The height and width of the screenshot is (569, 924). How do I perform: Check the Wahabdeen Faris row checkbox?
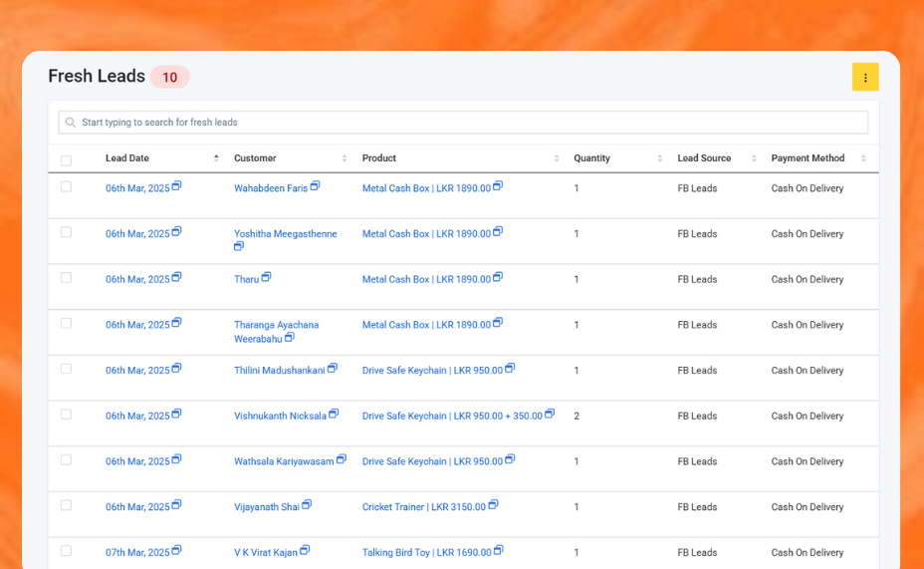coord(66,187)
